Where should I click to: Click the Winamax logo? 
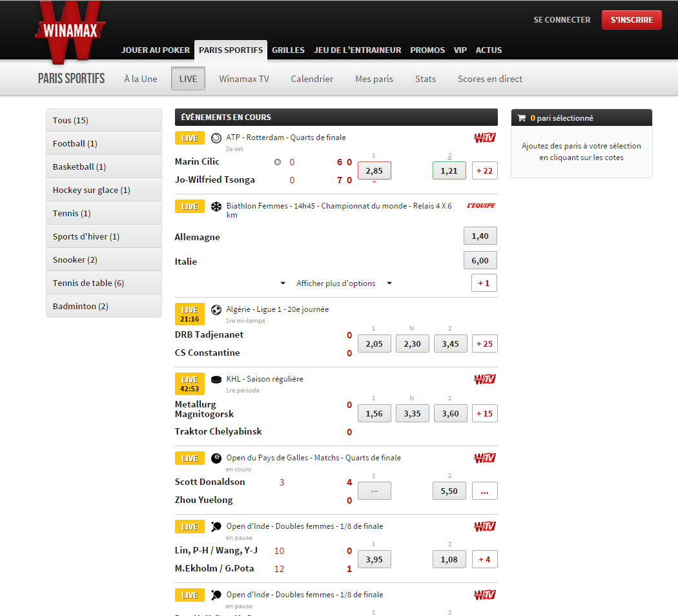pyautogui.click(x=70, y=31)
